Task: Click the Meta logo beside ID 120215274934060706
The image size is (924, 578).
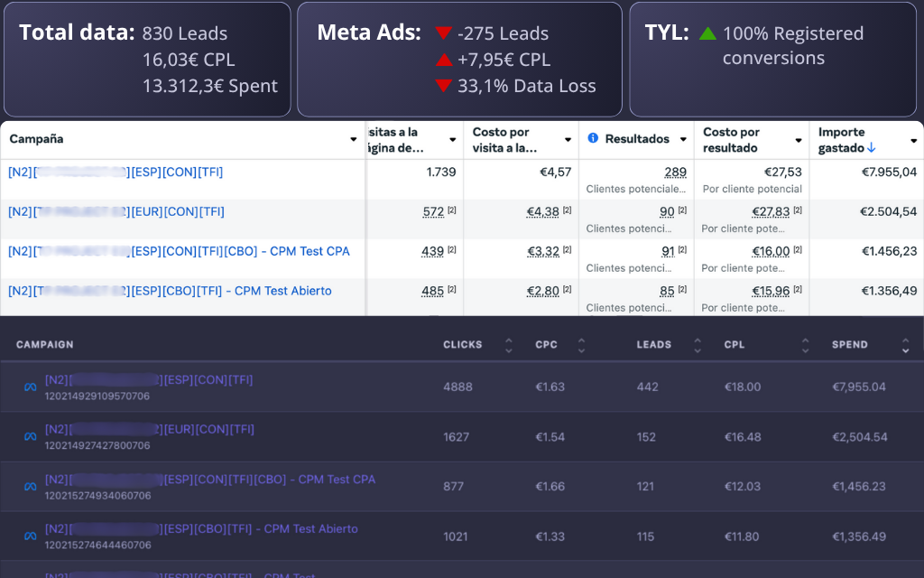Action: 30,487
